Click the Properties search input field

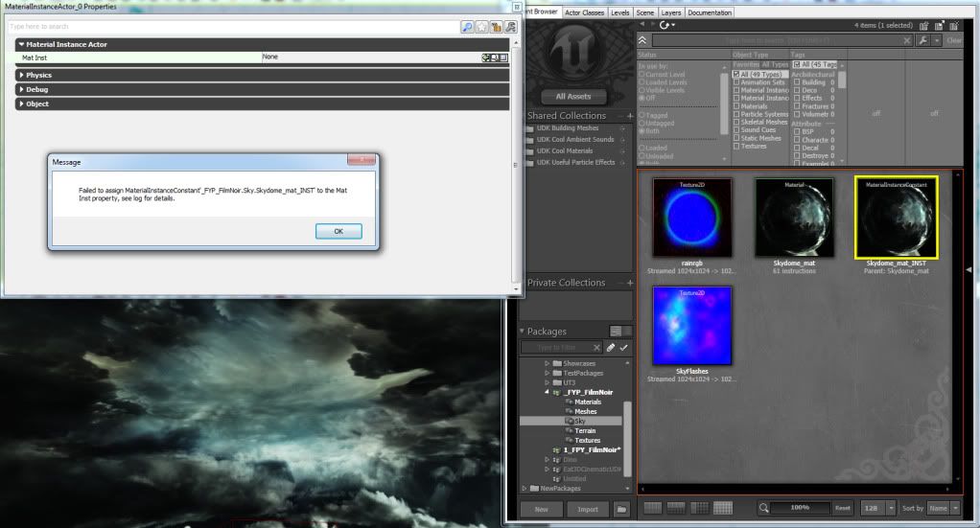click(234, 27)
